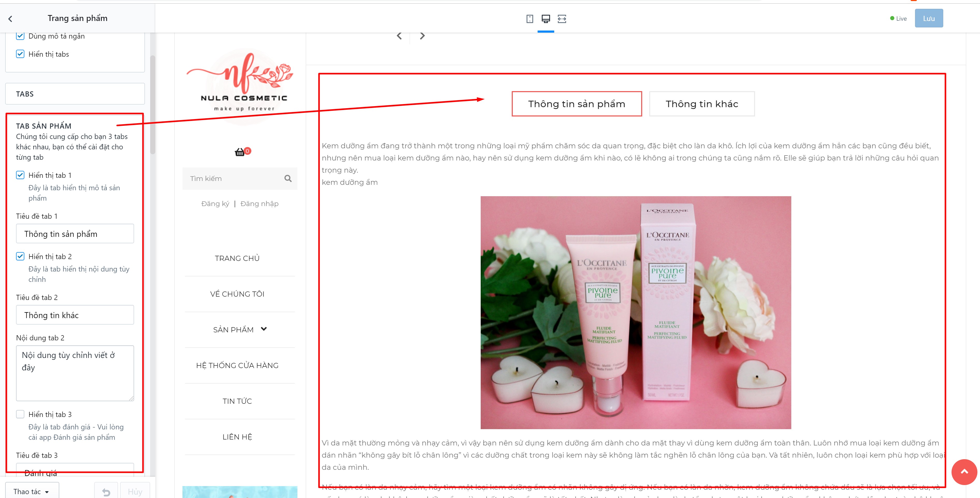
Task: Open VỀ CHÚNG TÔI menu item
Action: tap(237, 294)
